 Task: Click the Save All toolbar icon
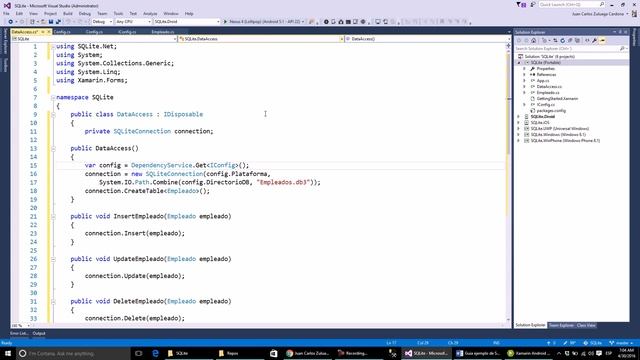pyautogui.click(x=58, y=22)
